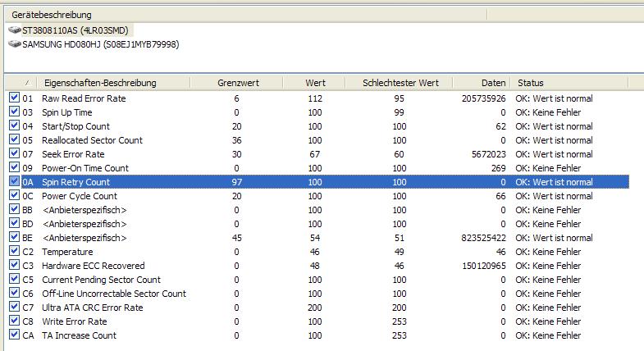Uncheck the Current Pending Sector Count checkbox
The width and height of the screenshot is (644, 351).
(x=15, y=279)
